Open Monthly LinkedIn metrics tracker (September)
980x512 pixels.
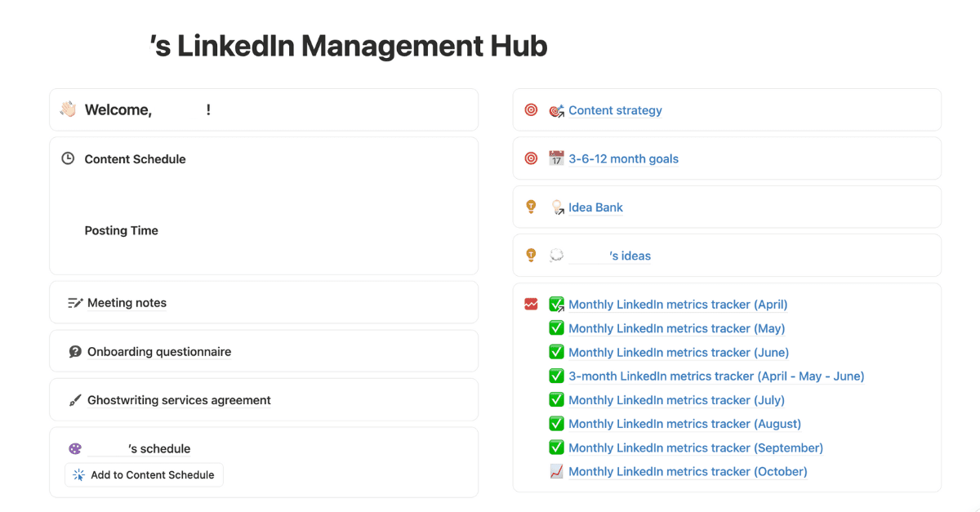[x=696, y=447]
